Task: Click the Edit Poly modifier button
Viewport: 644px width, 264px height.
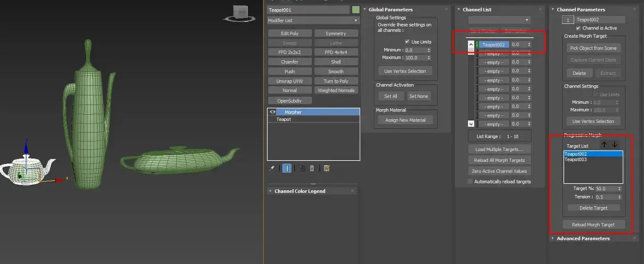Action: pos(290,33)
